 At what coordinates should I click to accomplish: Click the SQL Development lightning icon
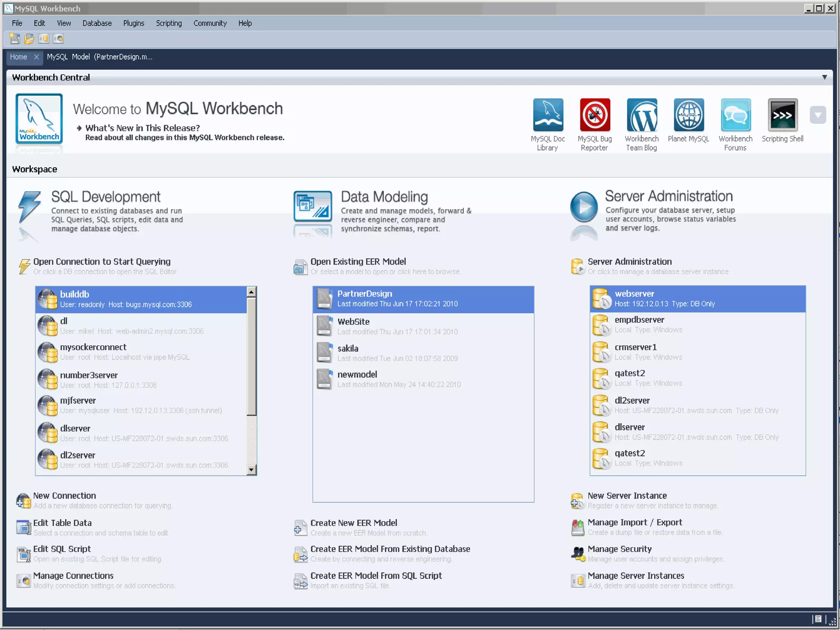pyautogui.click(x=29, y=206)
